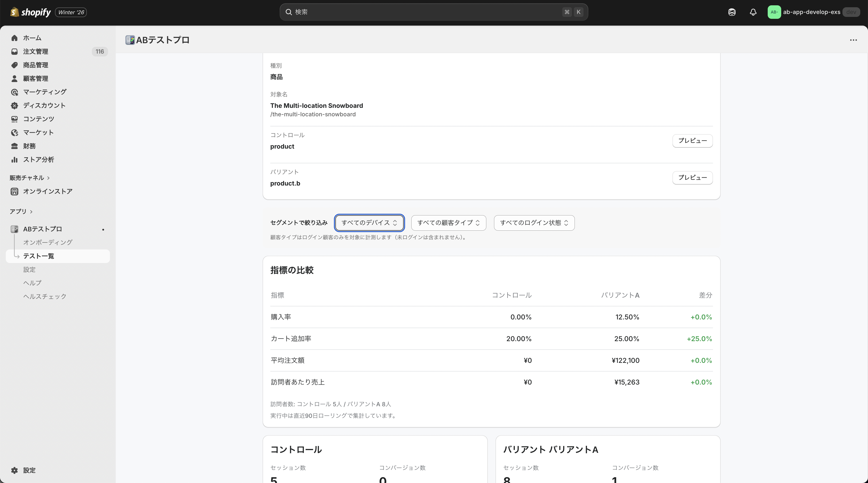
Task: Open the すべてのデバイス dropdown
Action: click(369, 223)
